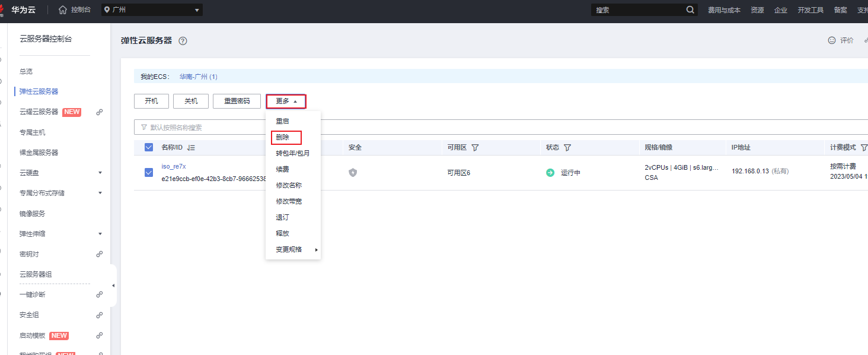Open the 广州 region selector dropdown
The height and width of the screenshot is (355, 868).
tap(151, 9)
